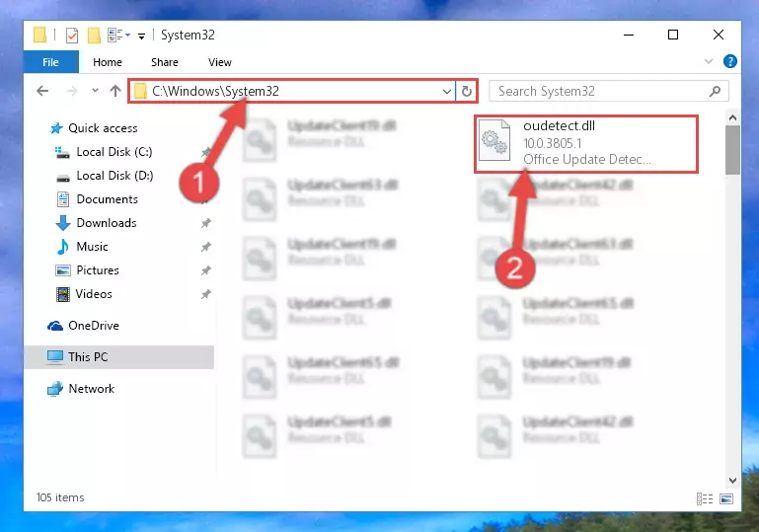
Task: Close the System32 window
Action: [x=719, y=35]
